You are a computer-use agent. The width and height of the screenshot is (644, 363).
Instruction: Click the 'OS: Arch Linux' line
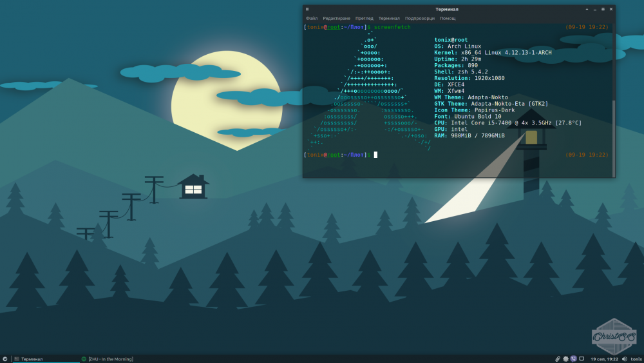[x=457, y=46]
